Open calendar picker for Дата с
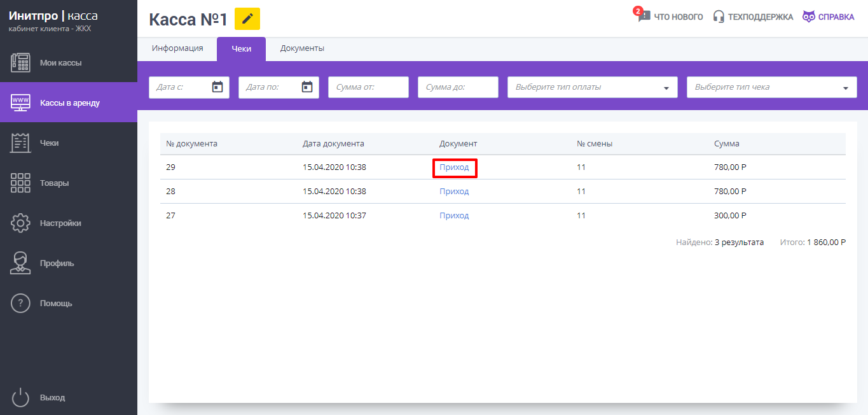 217,87
